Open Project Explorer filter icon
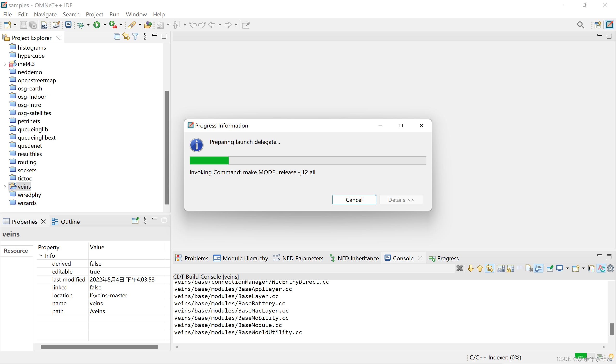Screen dimensions: 616x364 point(135,37)
